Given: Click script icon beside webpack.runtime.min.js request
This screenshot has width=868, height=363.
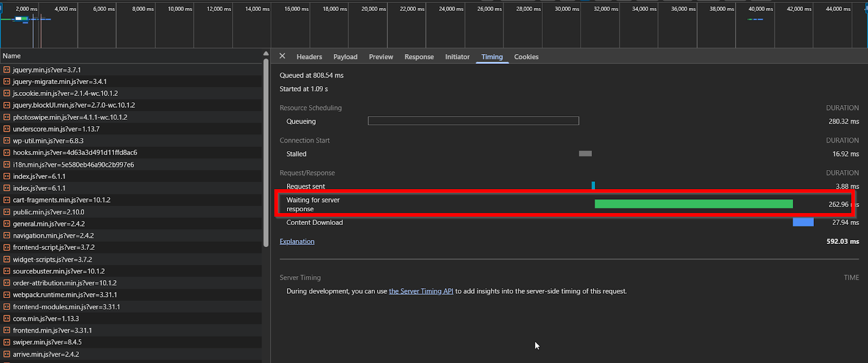Looking at the screenshot, I should (x=7, y=295).
